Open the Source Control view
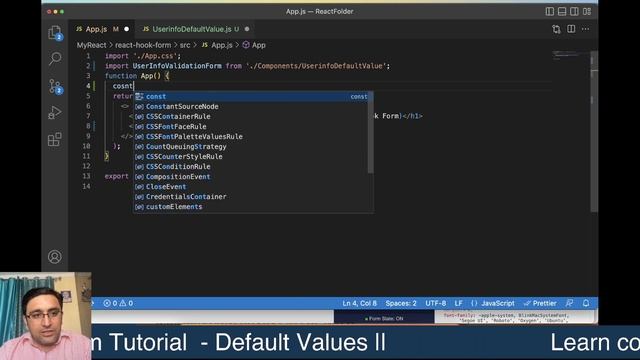 click(x=55, y=86)
